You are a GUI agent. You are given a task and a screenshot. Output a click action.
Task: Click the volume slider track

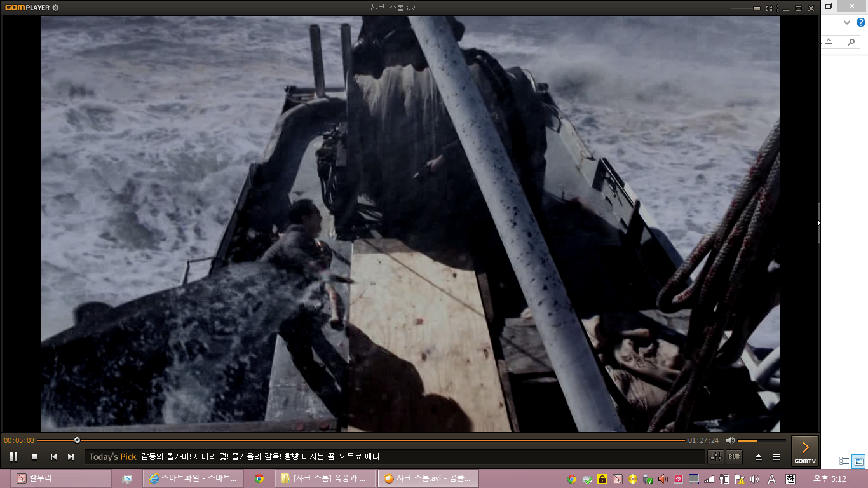point(761,440)
